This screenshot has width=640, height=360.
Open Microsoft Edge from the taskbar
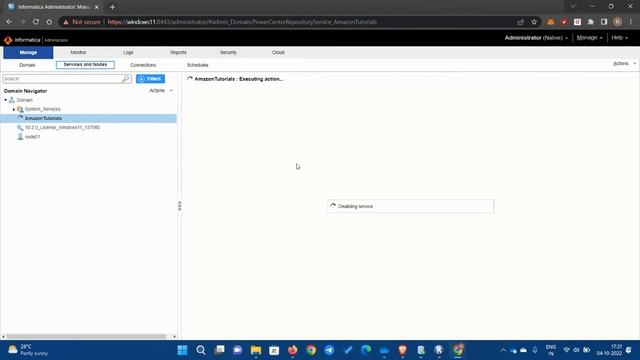point(366,350)
